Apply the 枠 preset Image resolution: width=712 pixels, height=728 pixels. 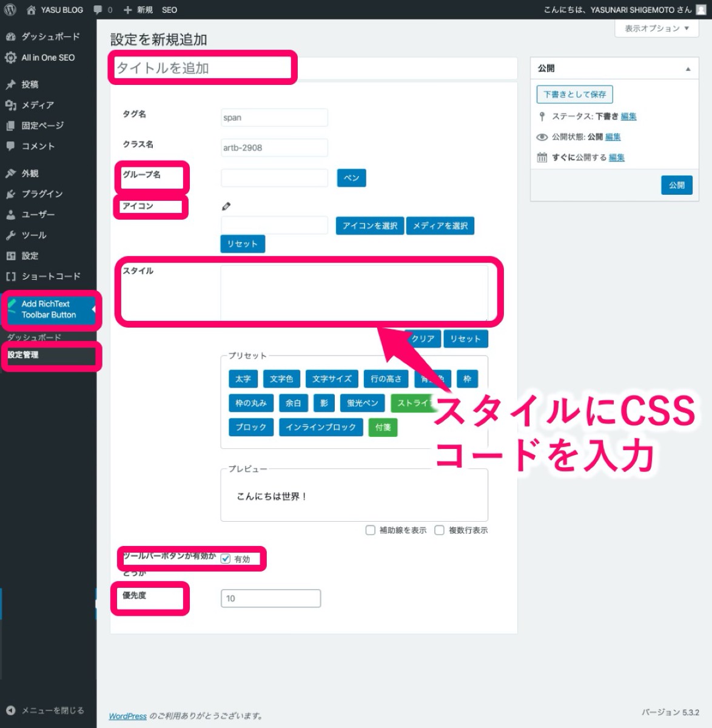coord(467,379)
